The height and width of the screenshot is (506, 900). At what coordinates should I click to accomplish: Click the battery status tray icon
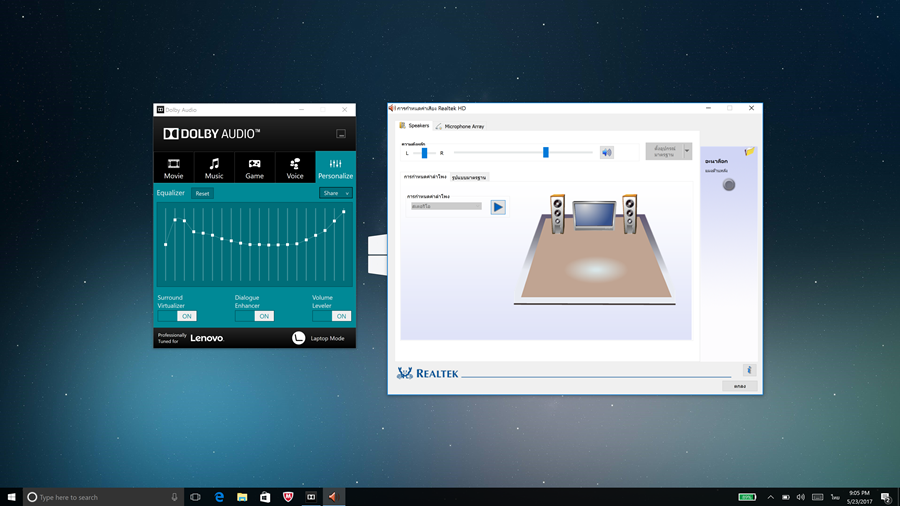[x=786, y=497]
